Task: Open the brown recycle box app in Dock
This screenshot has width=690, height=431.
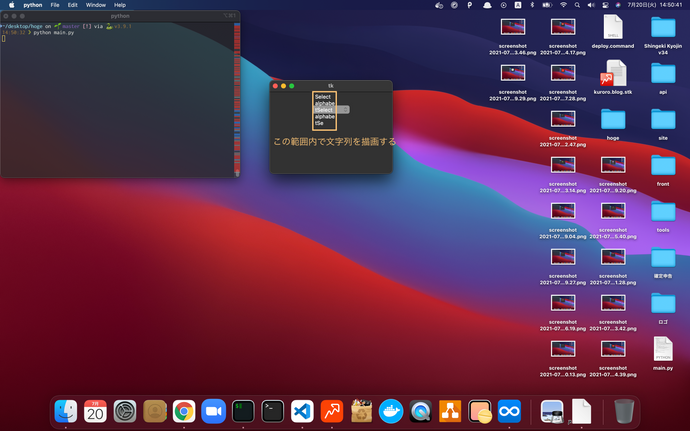Action: pyautogui.click(x=361, y=411)
